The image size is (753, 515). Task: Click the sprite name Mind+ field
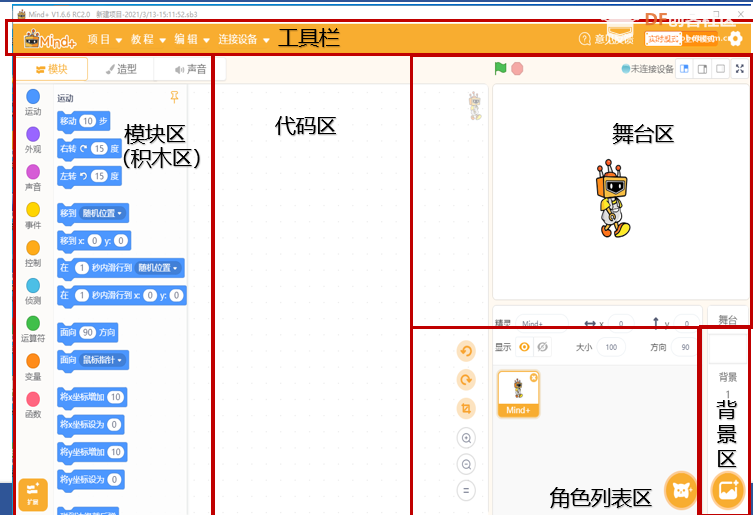tap(542, 324)
